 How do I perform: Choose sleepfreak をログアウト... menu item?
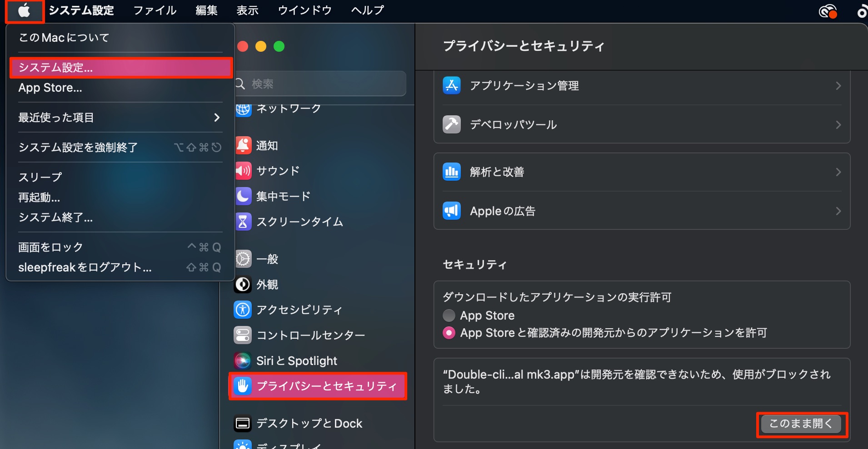coord(121,267)
